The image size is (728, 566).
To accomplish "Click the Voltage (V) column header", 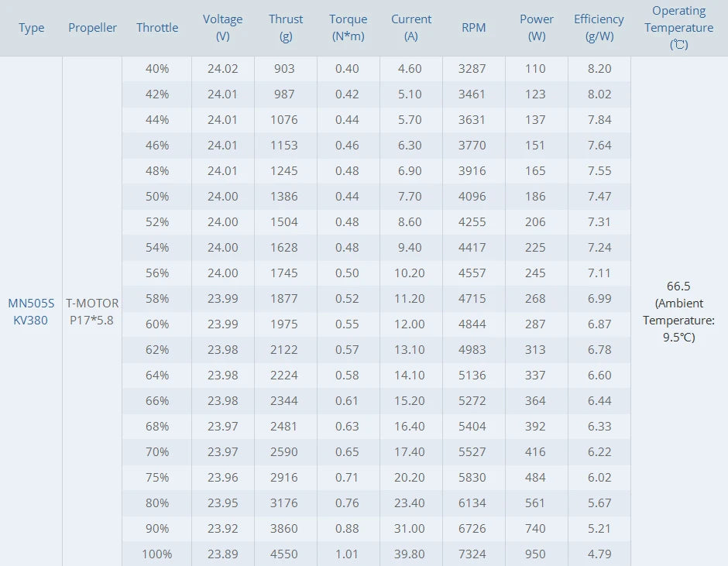I will click(x=223, y=28).
